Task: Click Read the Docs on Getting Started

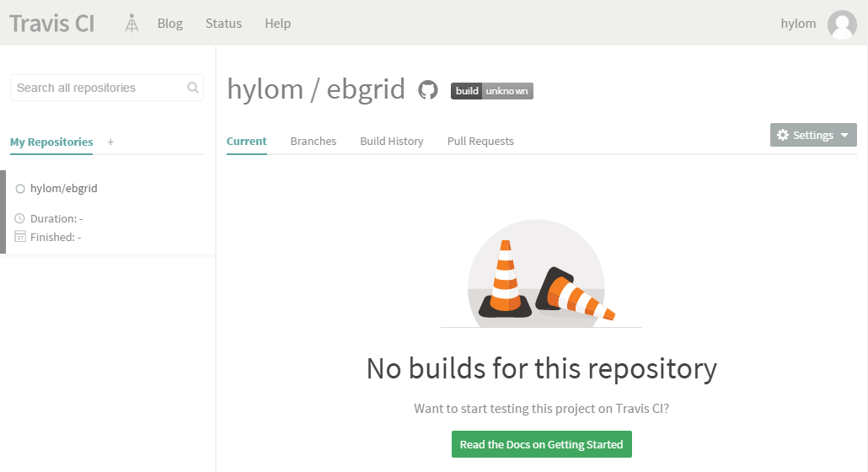Action: coord(541,444)
